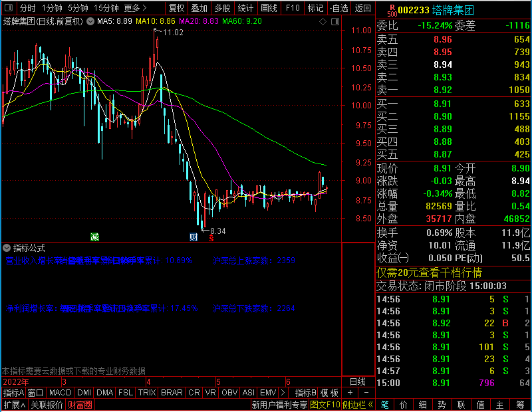Click the 仅需20元查看千档行情 promo link

[429, 272]
